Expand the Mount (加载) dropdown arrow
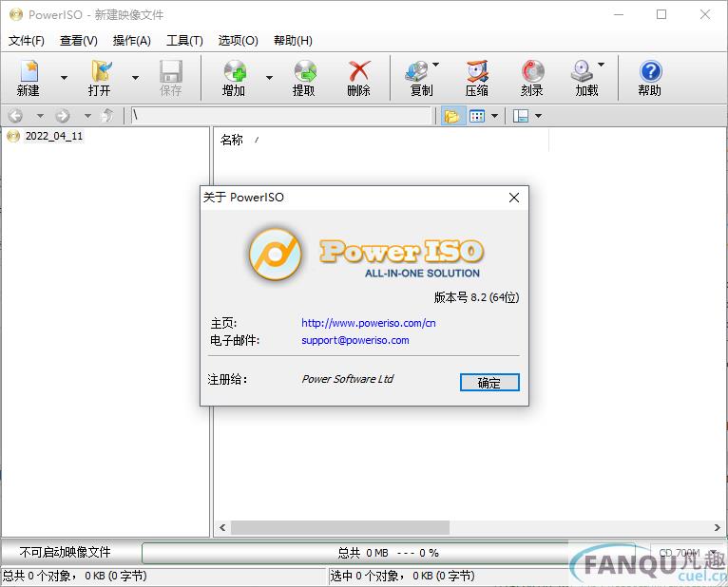The width and height of the screenshot is (728, 587). (x=601, y=65)
